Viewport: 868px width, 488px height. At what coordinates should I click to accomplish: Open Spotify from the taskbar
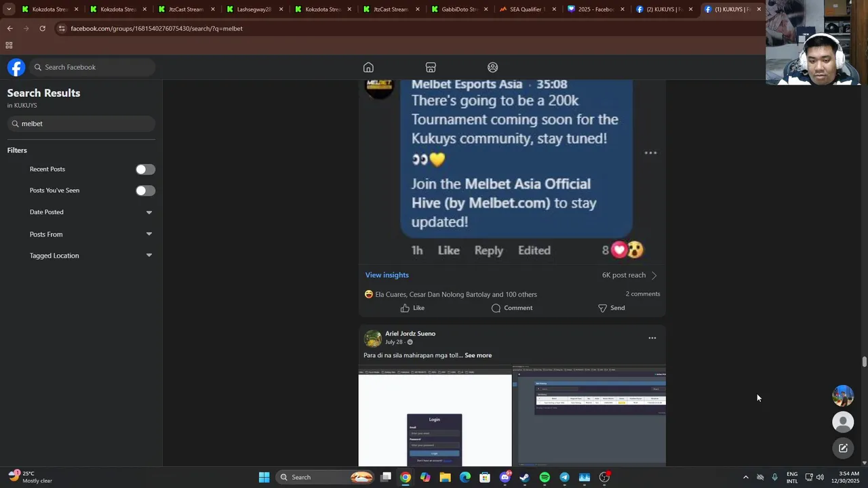(545, 477)
